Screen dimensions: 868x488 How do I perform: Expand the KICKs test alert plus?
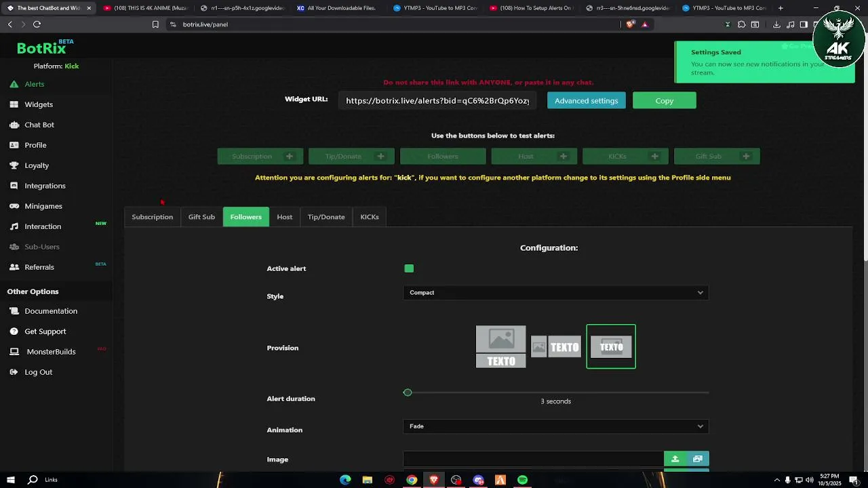point(654,157)
